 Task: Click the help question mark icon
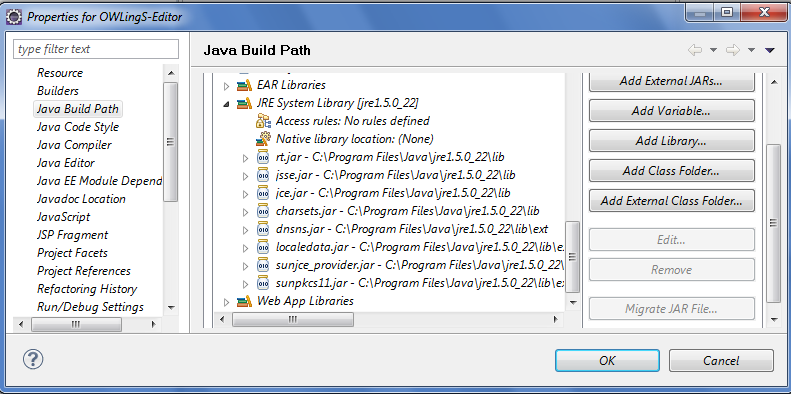click(x=33, y=360)
